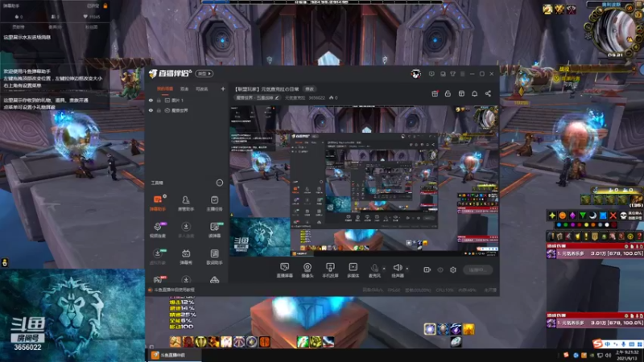Collapse the 工具箱 toolbox panel

coord(219,183)
